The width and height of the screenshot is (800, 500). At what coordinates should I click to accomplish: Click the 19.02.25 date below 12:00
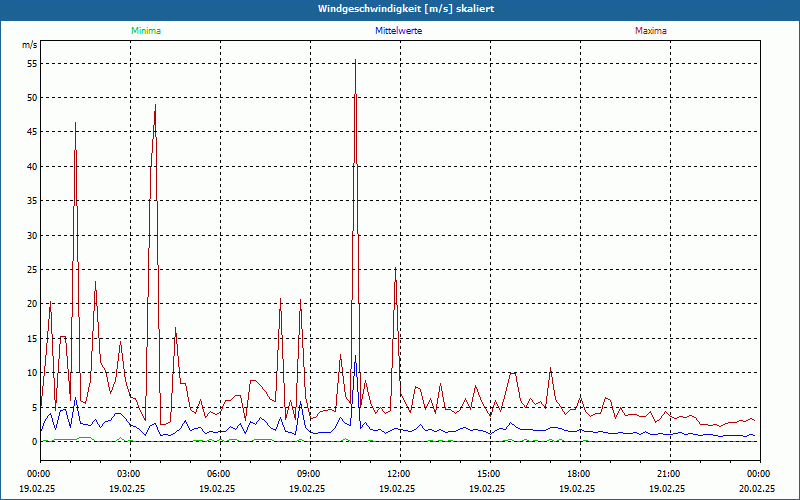pyautogui.click(x=397, y=488)
